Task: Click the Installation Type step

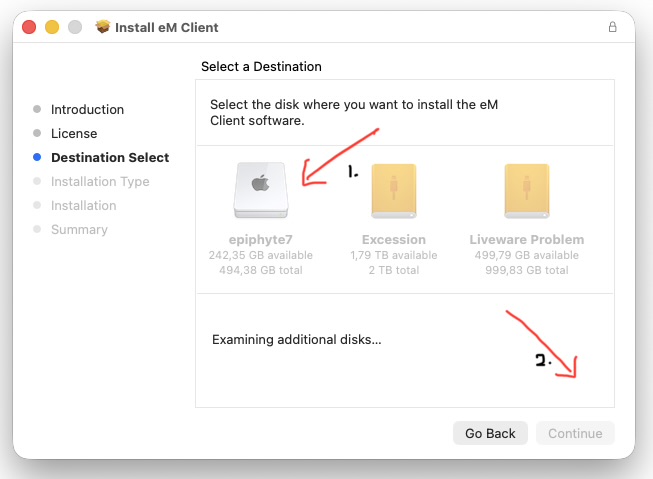Action: point(100,181)
